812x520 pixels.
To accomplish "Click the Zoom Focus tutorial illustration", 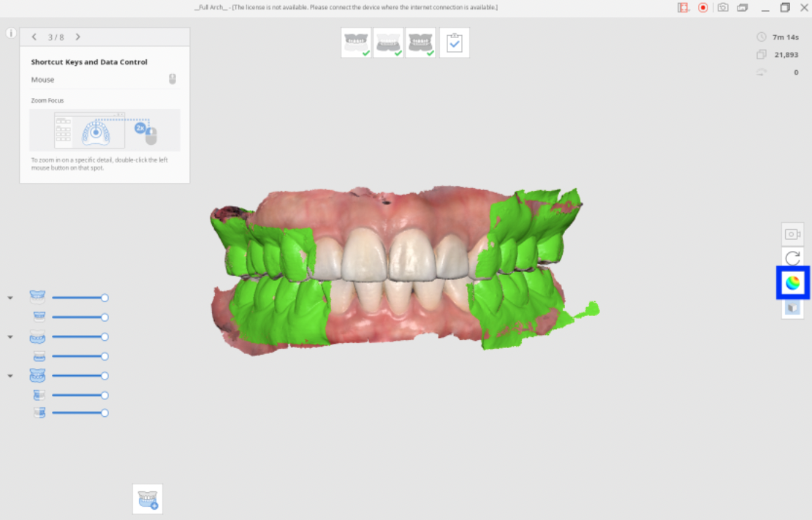I will [104, 129].
